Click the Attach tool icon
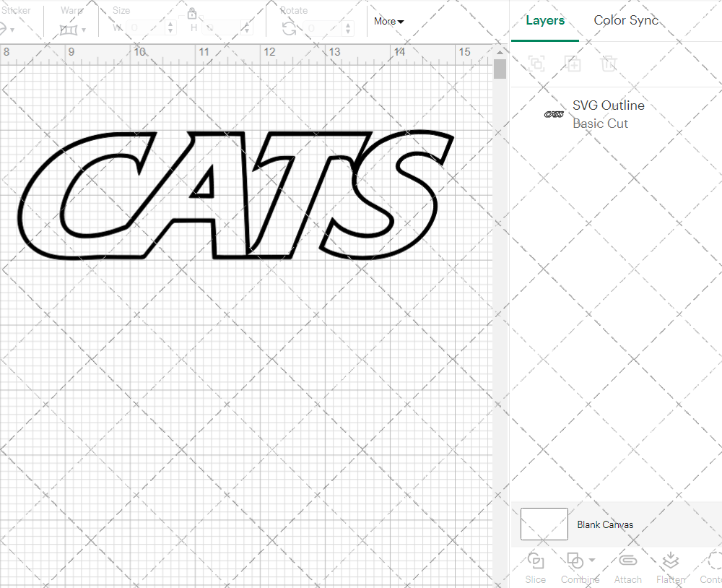722x588 pixels. (627, 561)
